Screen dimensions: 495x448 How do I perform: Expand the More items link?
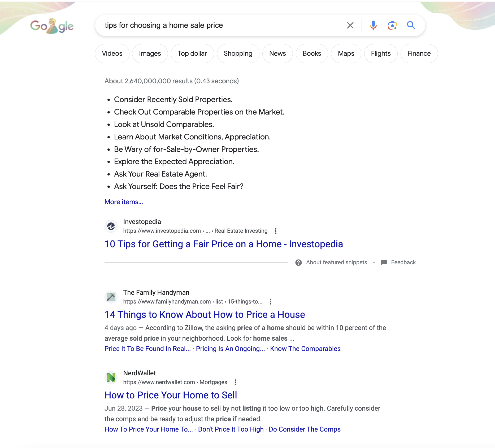(x=124, y=202)
